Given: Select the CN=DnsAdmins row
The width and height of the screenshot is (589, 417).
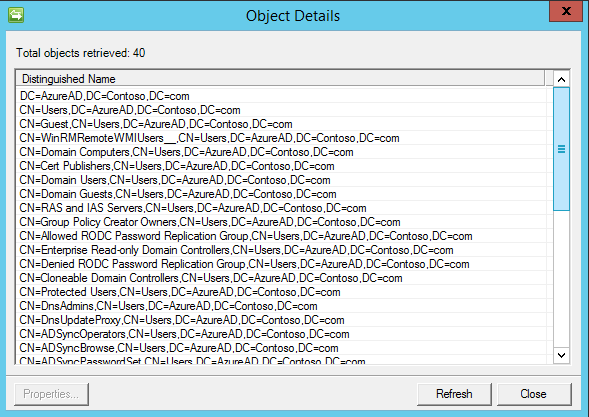Looking at the screenshot, I should click(282, 306).
